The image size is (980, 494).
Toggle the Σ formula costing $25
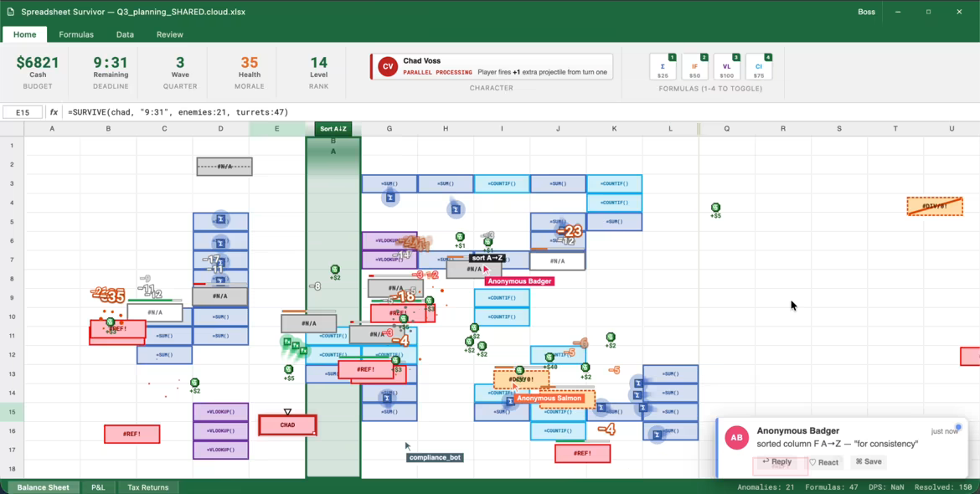tap(663, 68)
